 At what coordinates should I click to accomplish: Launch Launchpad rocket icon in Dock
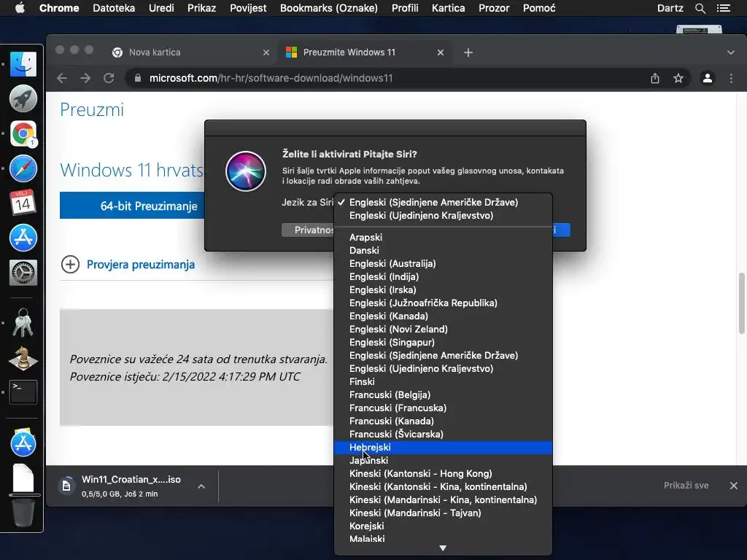pyautogui.click(x=23, y=98)
